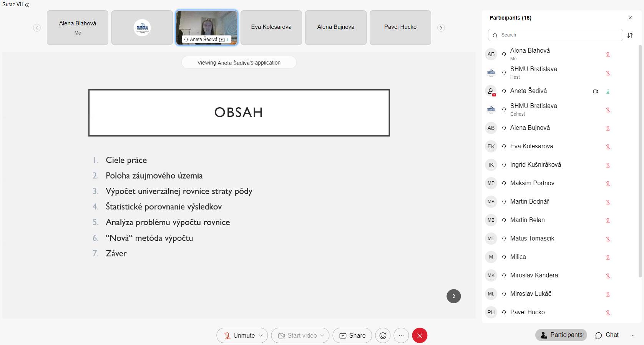
Task: Click the participants Search field
Action: coord(555,35)
